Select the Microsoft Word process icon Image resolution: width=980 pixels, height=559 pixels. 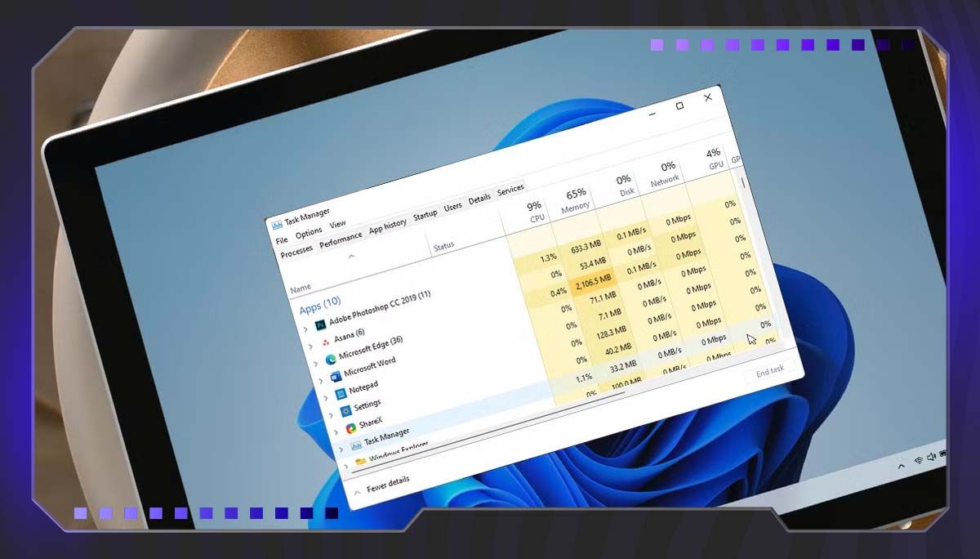click(x=337, y=376)
